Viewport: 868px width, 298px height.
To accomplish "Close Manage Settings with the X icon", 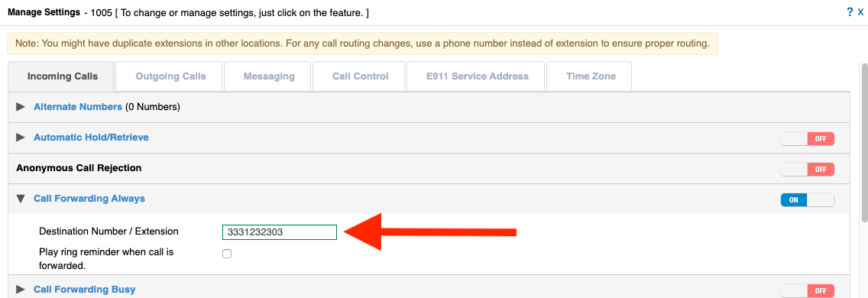I will pos(860,11).
